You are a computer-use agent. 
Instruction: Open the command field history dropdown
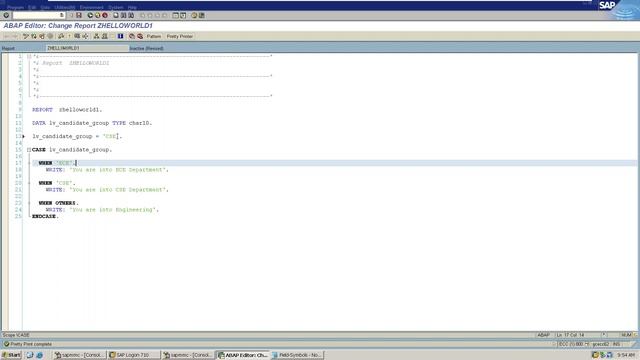click(x=62, y=15)
